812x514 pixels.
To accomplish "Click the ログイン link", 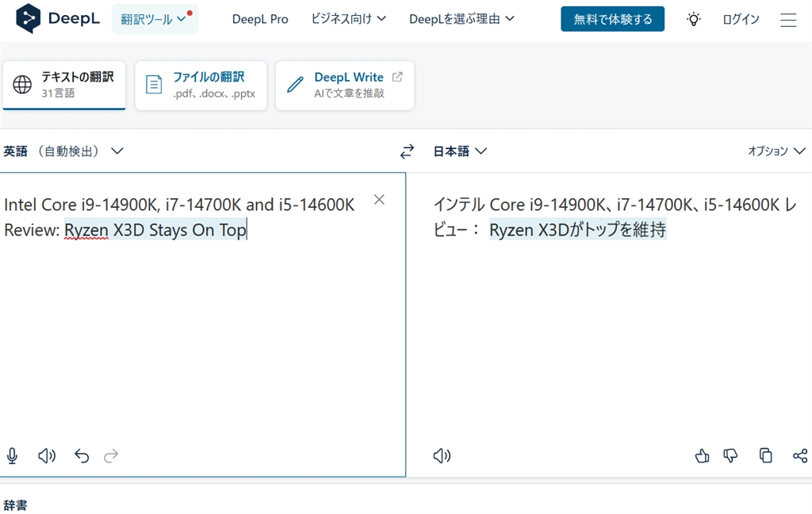I will pos(741,20).
